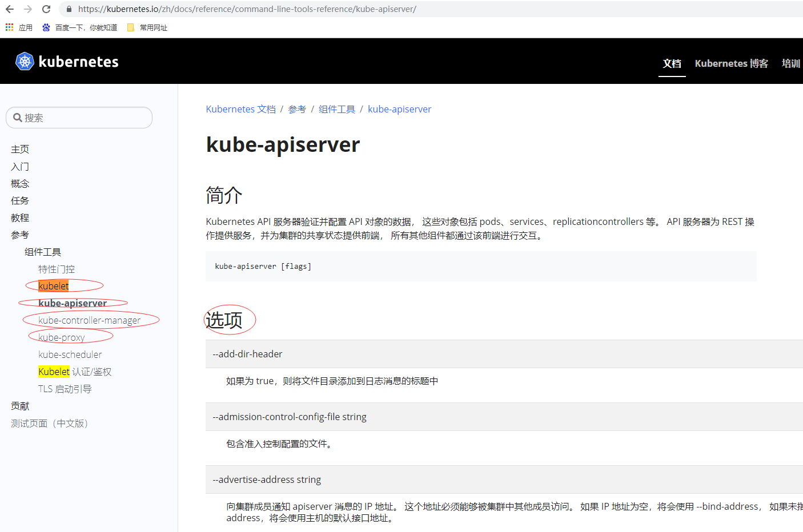Click the kube-apiserver [flags] code block
The width and height of the screenshot is (803, 532).
(x=481, y=266)
